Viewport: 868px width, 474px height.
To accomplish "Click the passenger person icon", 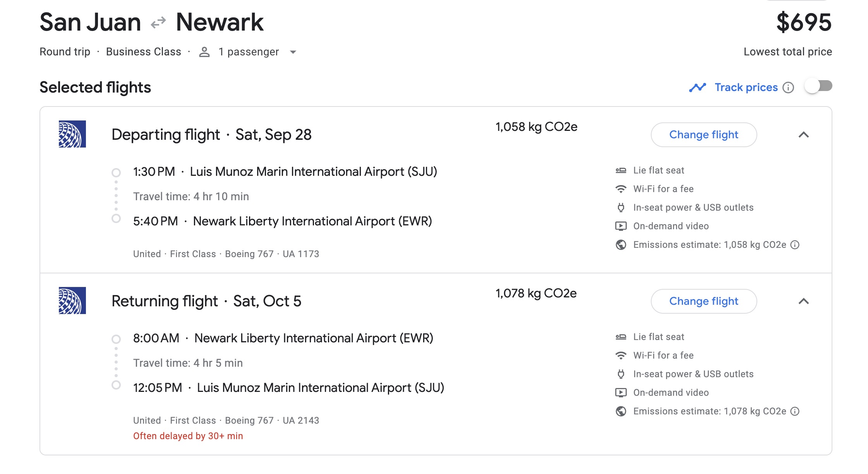I will coord(204,52).
